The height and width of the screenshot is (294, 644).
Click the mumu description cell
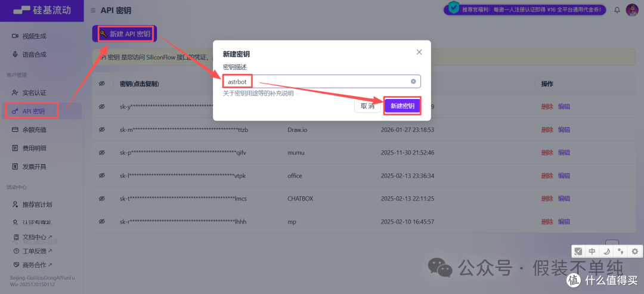point(296,153)
